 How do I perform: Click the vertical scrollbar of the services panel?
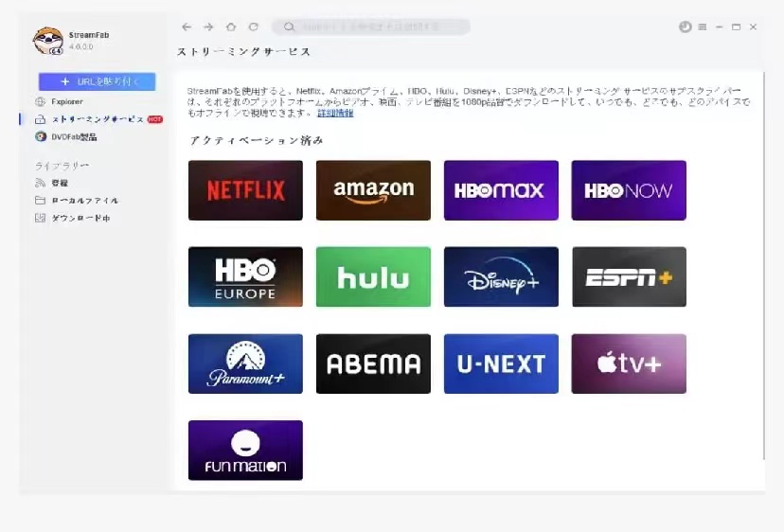764,266
